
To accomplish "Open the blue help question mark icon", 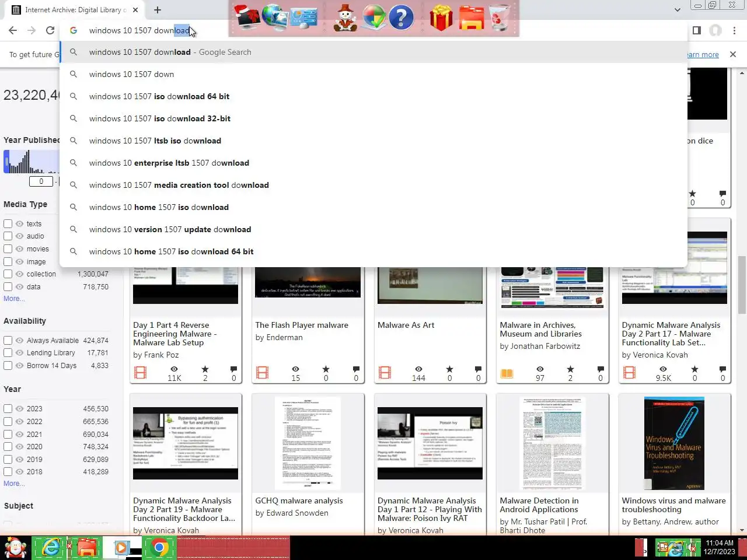I will (401, 17).
